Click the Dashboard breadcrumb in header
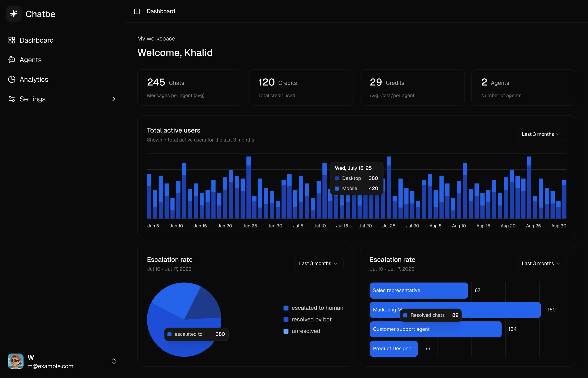Image resolution: width=588 pixels, height=378 pixels. [x=161, y=11]
